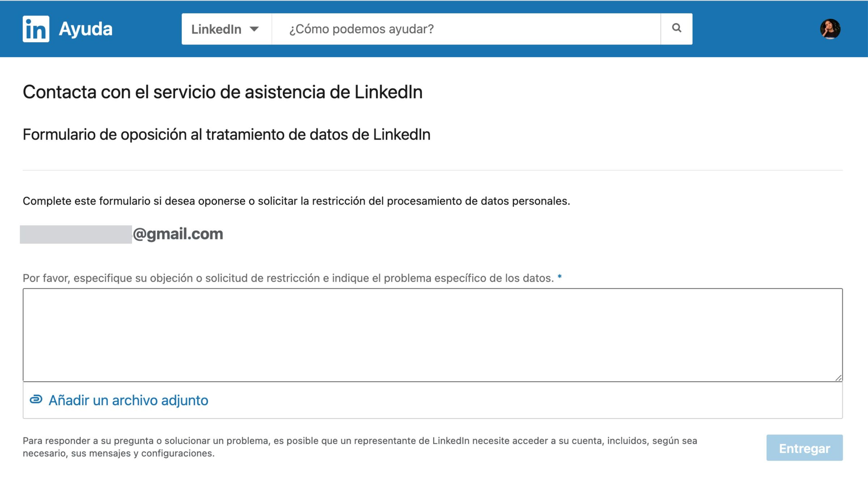This screenshot has width=868, height=488.
Task: Expand the LinkedIn product dropdown
Action: point(226,29)
